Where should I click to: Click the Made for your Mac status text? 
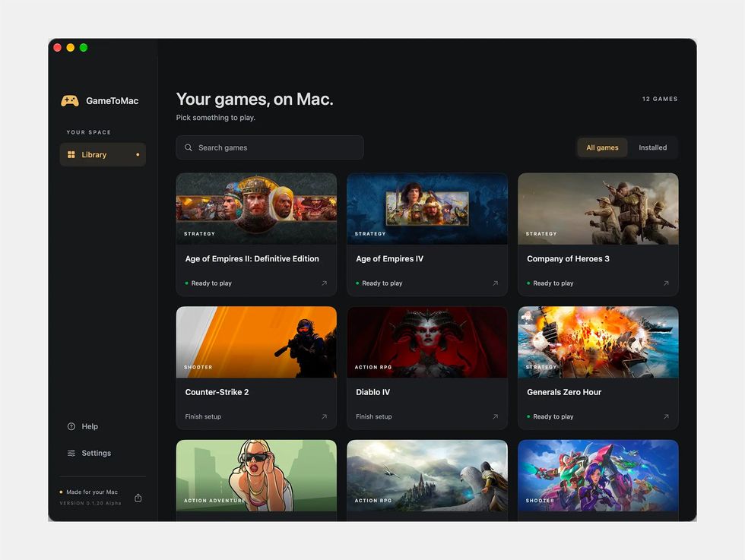pos(92,492)
